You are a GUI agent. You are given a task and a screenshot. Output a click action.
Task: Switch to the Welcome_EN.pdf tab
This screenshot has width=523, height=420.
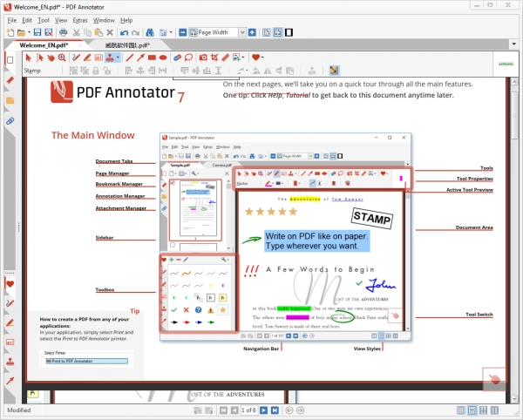46,44
